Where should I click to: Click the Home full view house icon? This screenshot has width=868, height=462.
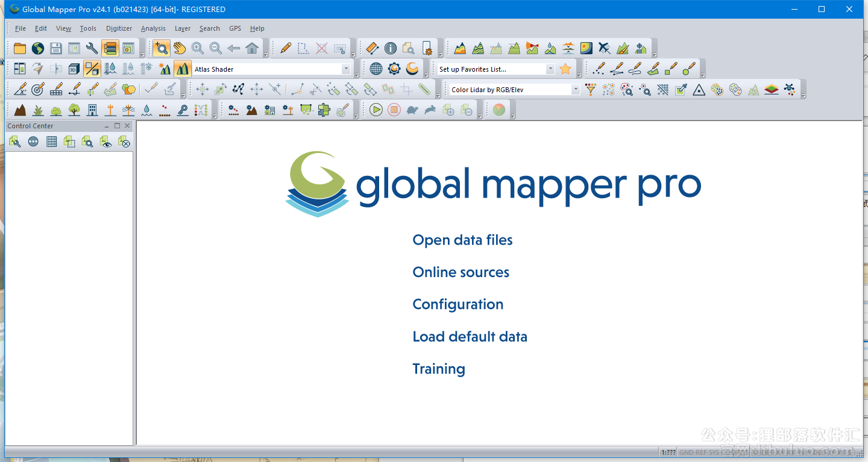click(x=252, y=49)
